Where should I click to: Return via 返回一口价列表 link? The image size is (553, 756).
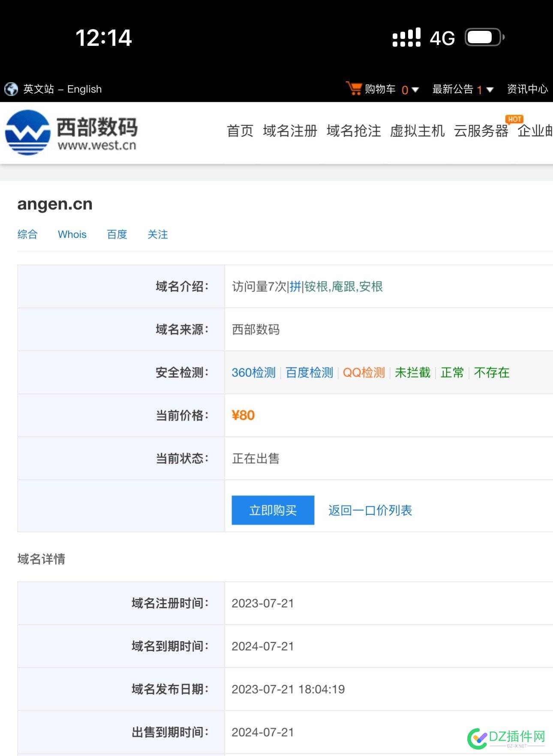(x=370, y=511)
